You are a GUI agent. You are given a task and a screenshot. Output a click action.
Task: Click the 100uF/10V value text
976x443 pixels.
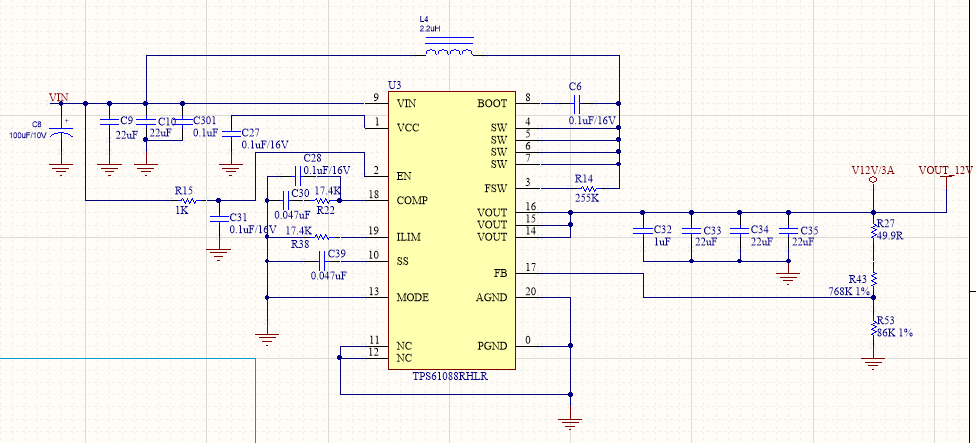tap(27, 134)
